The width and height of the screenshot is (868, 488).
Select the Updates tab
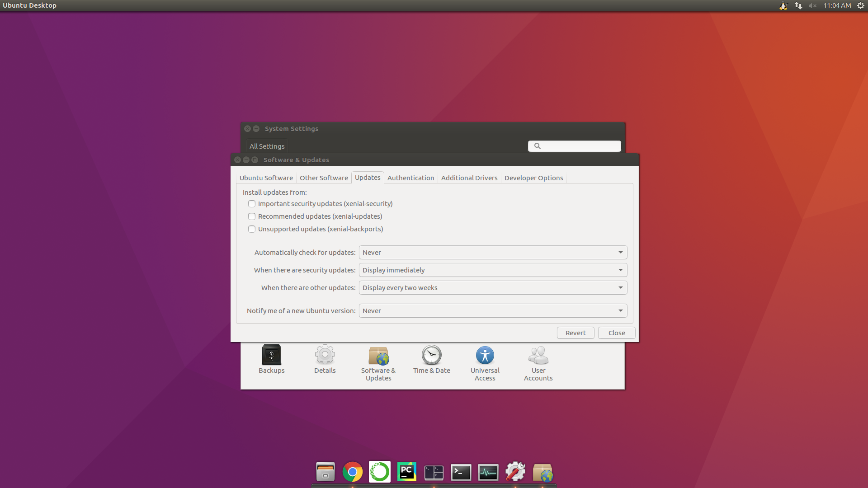click(x=368, y=178)
